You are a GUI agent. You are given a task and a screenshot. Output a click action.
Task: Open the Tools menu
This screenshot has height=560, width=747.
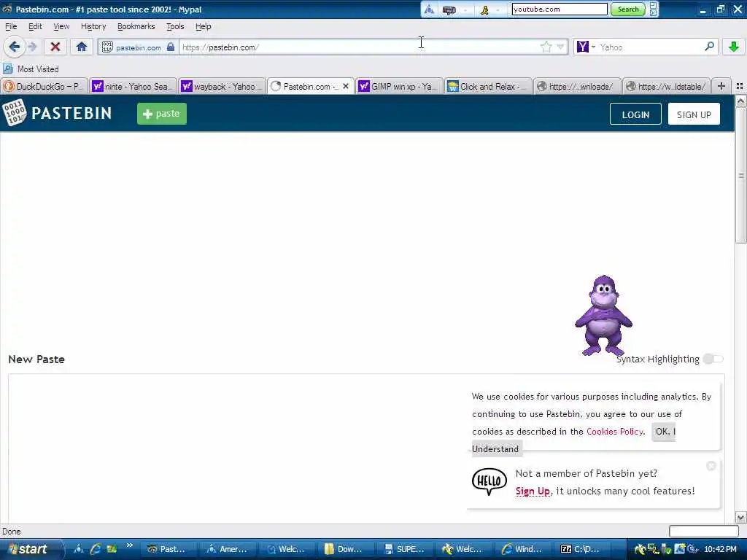pos(175,26)
